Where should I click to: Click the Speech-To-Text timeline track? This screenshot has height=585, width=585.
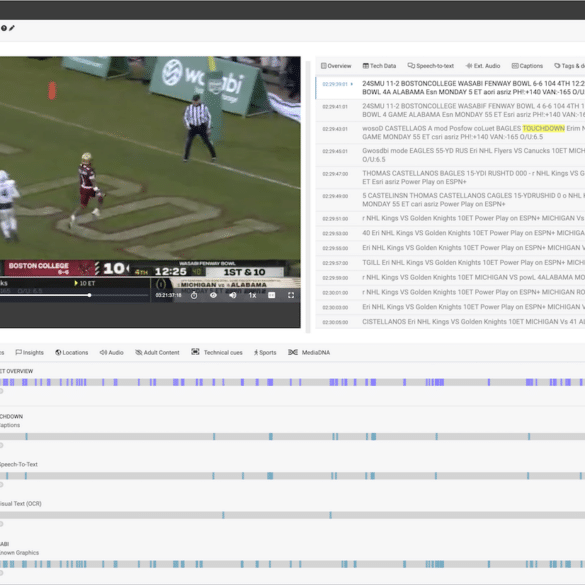(x=292, y=476)
